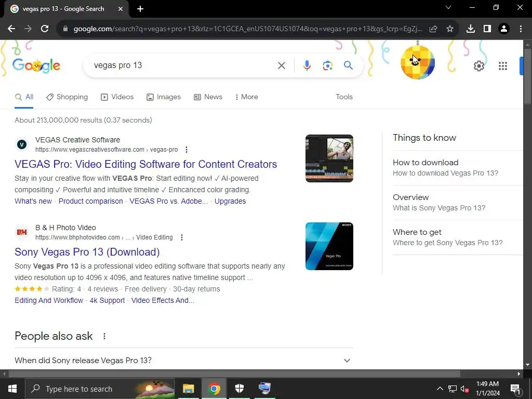Screen dimensions: 532x399
Task: Open the Google apps grid
Action: click(503, 66)
